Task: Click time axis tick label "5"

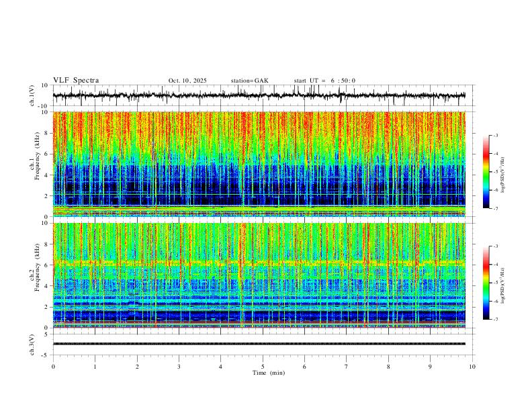Action: tap(263, 367)
